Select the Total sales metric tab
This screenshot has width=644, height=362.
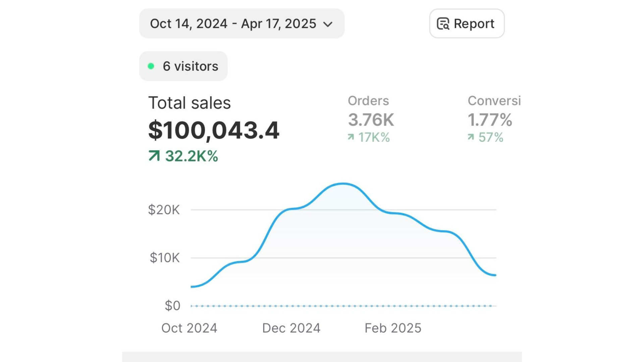click(190, 103)
